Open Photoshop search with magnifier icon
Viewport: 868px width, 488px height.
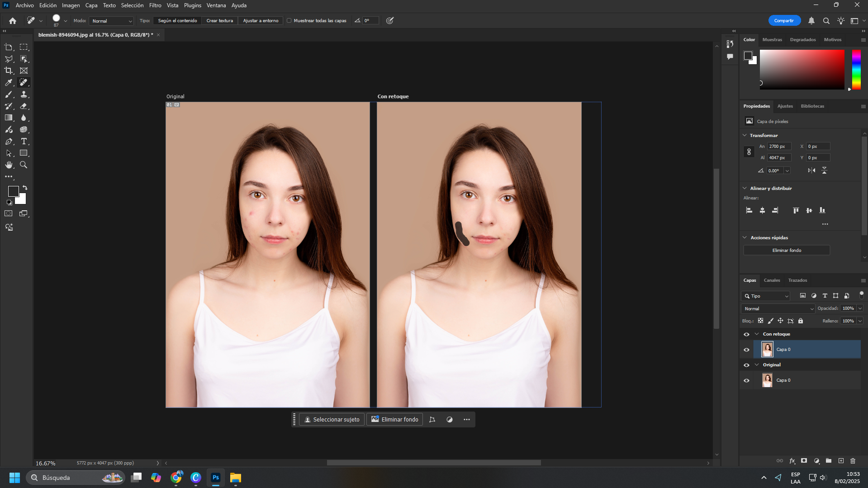click(826, 21)
